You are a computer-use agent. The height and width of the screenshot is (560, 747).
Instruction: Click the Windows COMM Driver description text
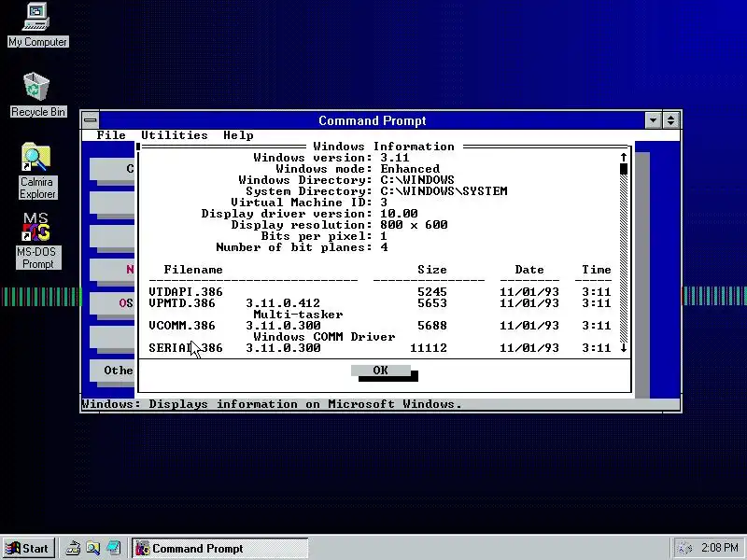[324, 337]
